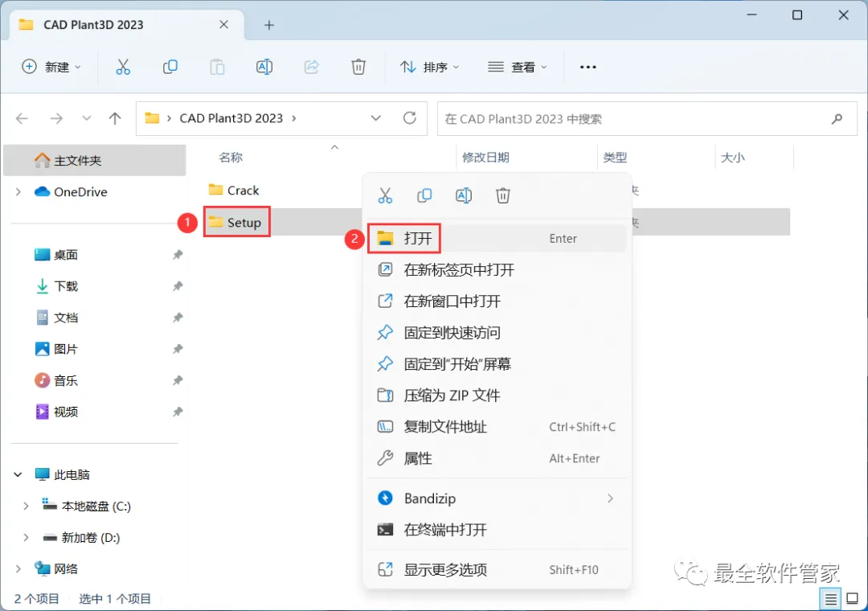
Task: Go forward with the right arrow
Action: point(56,118)
